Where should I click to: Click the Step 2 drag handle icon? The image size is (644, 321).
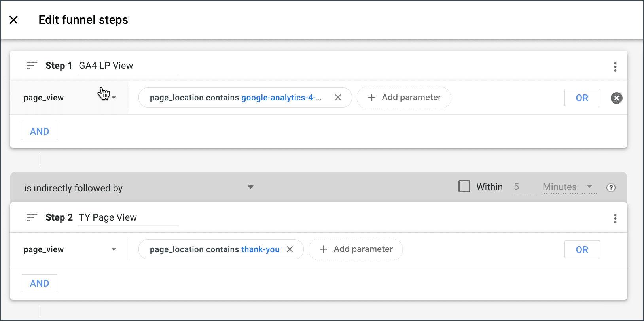tap(32, 217)
